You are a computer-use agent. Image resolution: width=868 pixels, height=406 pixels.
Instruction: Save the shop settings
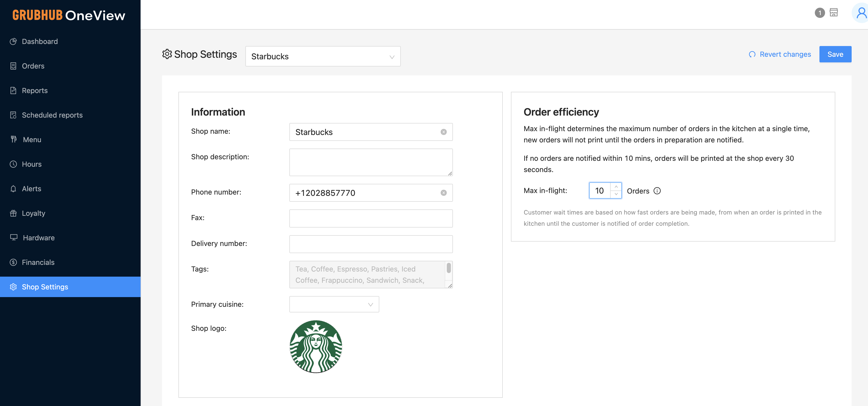[x=835, y=54]
